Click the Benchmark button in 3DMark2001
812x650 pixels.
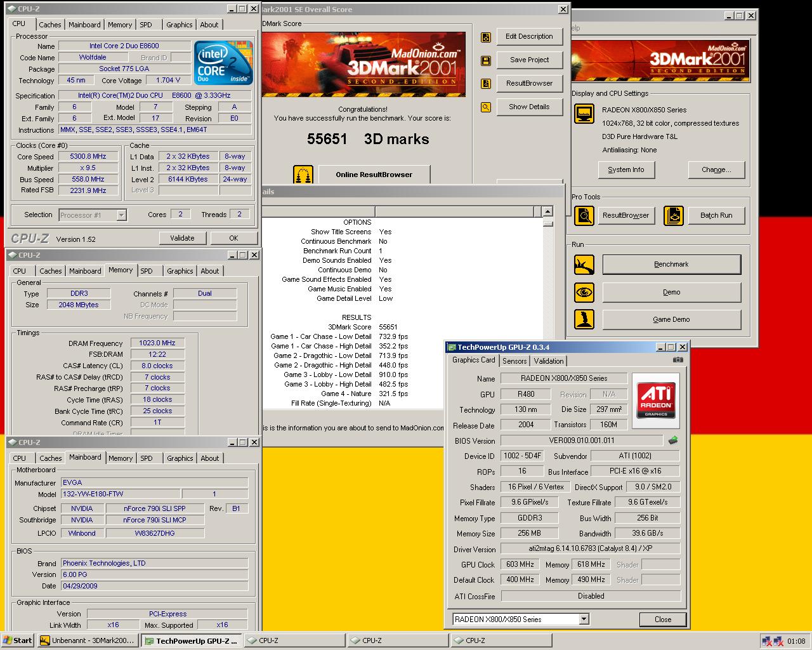point(671,265)
